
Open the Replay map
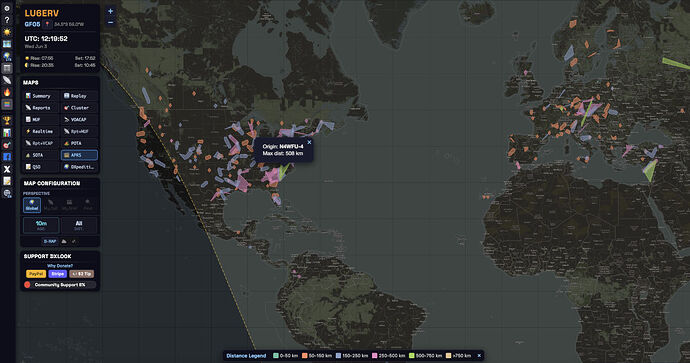point(79,96)
